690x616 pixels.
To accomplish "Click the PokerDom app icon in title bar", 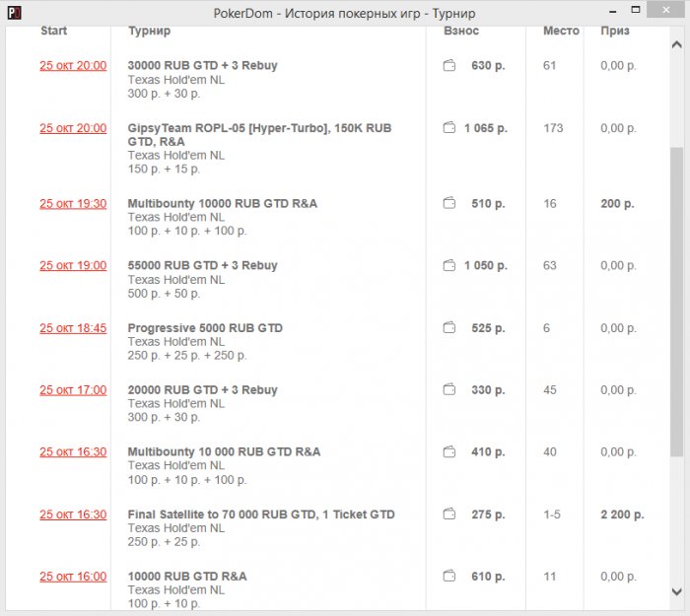I will point(11,13).
